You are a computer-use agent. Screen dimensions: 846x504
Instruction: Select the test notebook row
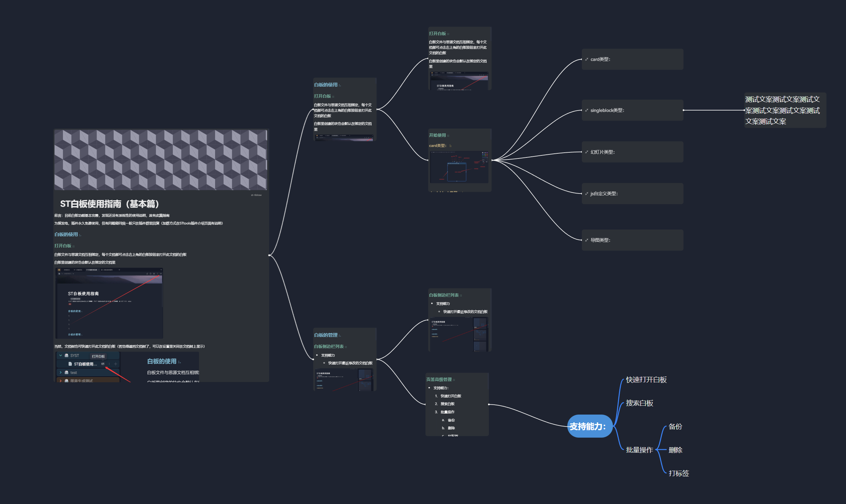click(x=88, y=372)
